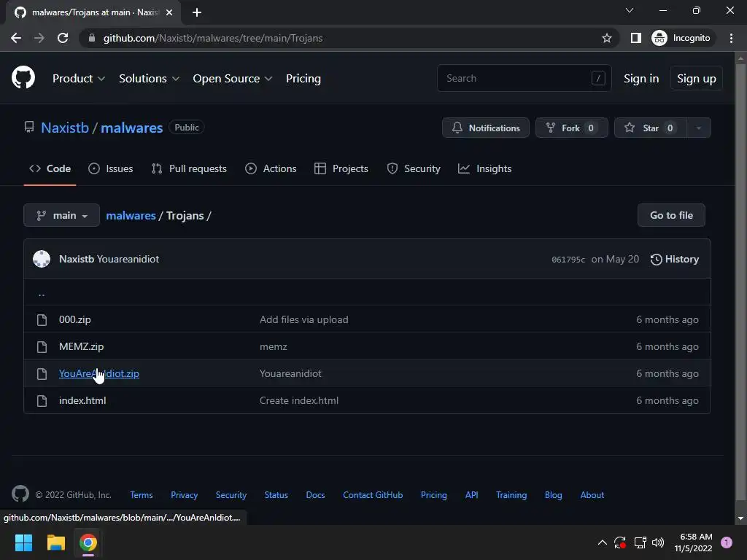
Task: Click the GitHub Octocat logo in header
Action: point(23,78)
